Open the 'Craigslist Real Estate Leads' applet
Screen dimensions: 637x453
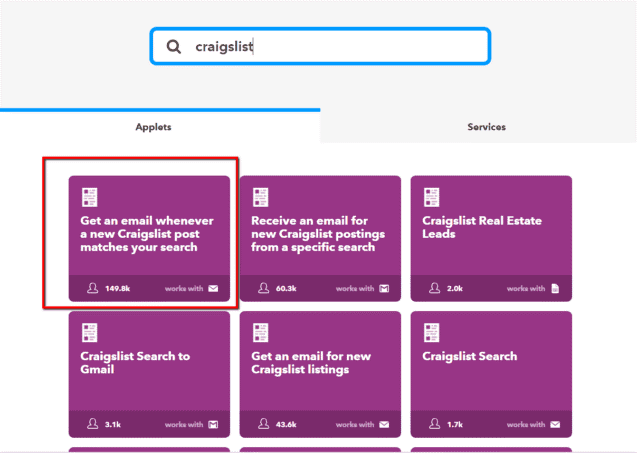pyautogui.click(x=491, y=238)
